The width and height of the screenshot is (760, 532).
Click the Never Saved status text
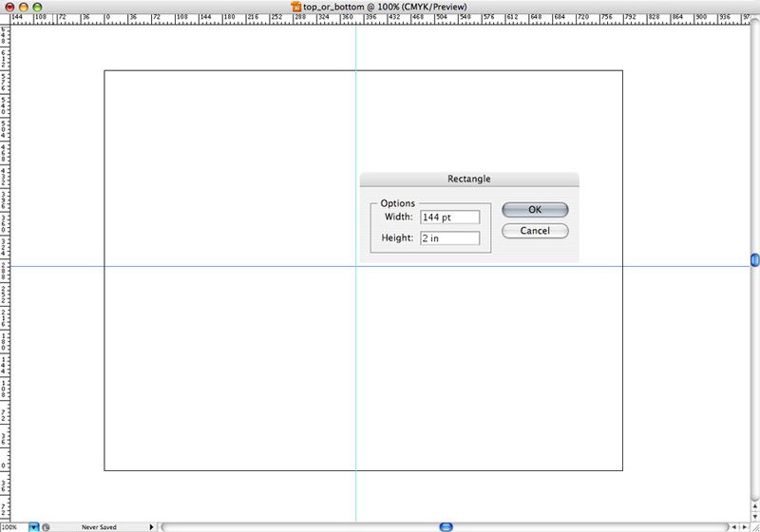tap(100, 526)
